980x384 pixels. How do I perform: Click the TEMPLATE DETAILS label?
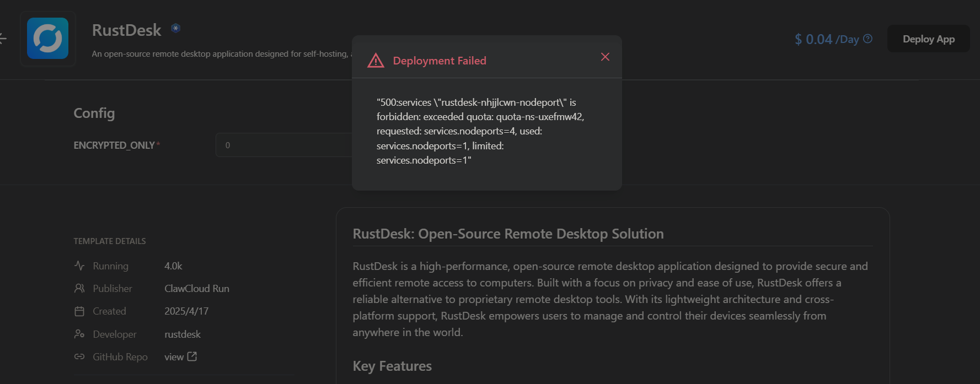(x=110, y=241)
